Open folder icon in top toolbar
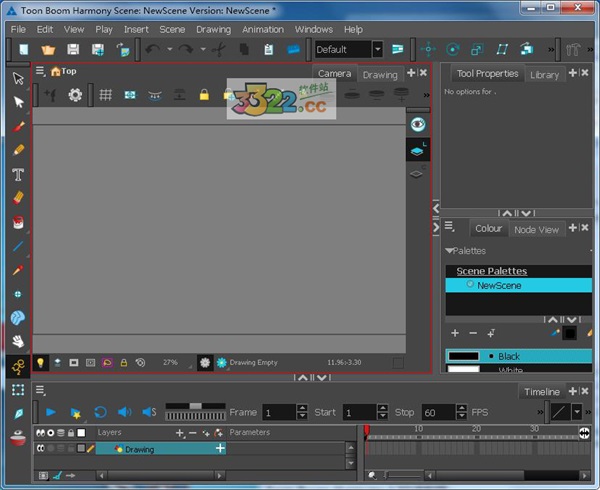Viewport: 600px width, 490px height. 47,49
